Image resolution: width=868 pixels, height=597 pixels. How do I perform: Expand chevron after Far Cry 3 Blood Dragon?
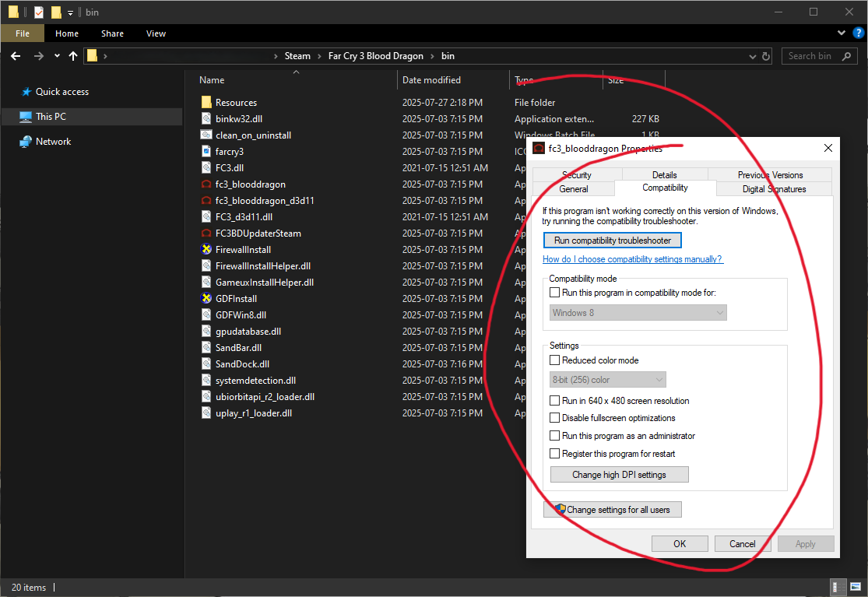point(432,57)
